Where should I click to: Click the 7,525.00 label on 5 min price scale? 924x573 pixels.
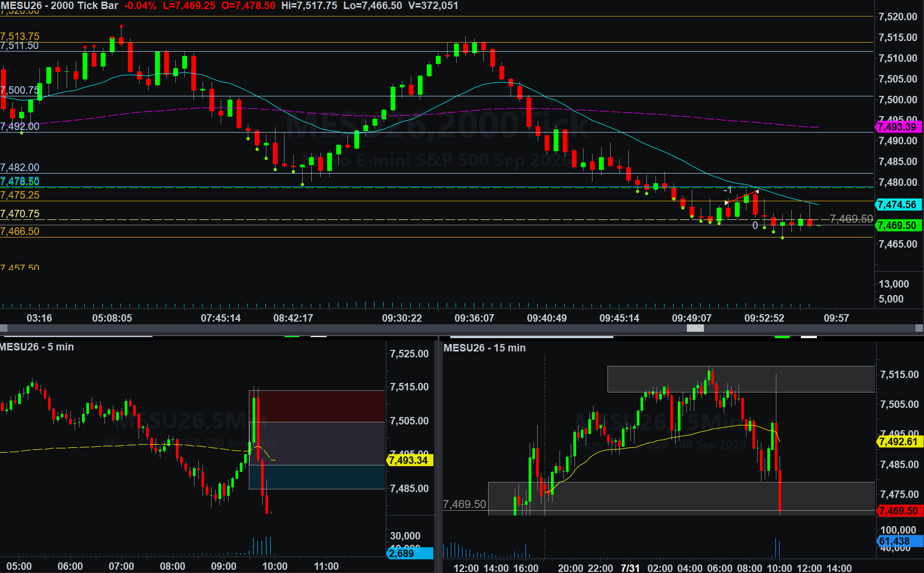[x=409, y=354]
